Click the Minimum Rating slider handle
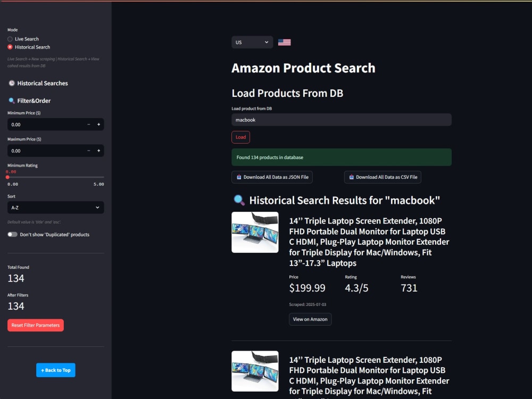Image resolution: width=532 pixels, height=399 pixels. (7, 177)
